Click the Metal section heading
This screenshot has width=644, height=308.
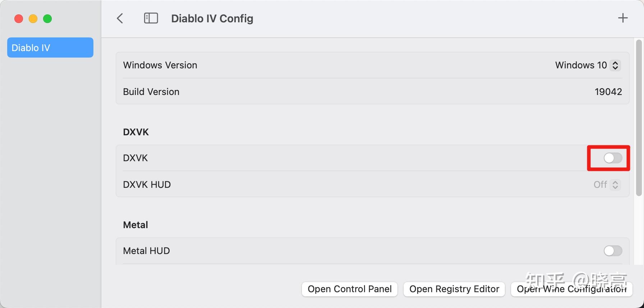coord(135,225)
